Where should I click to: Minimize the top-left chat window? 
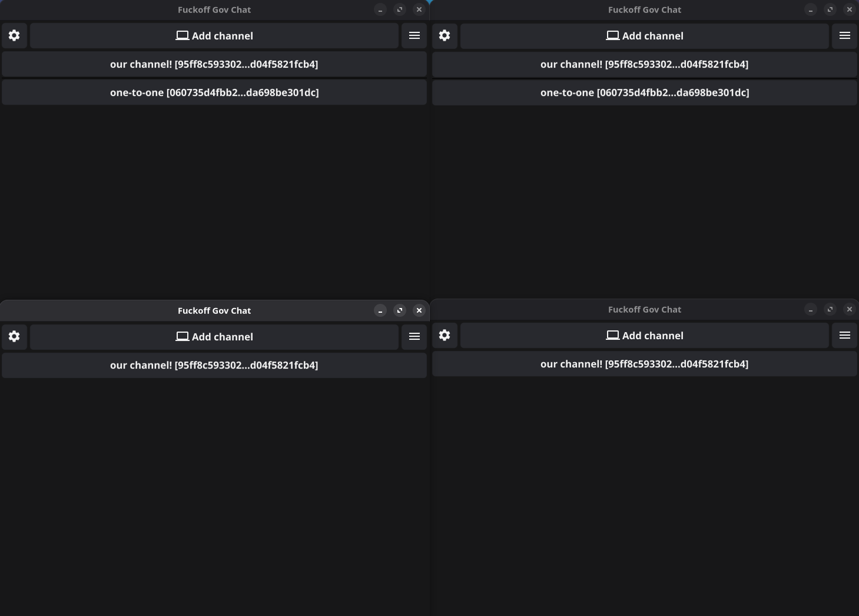(380, 9)
